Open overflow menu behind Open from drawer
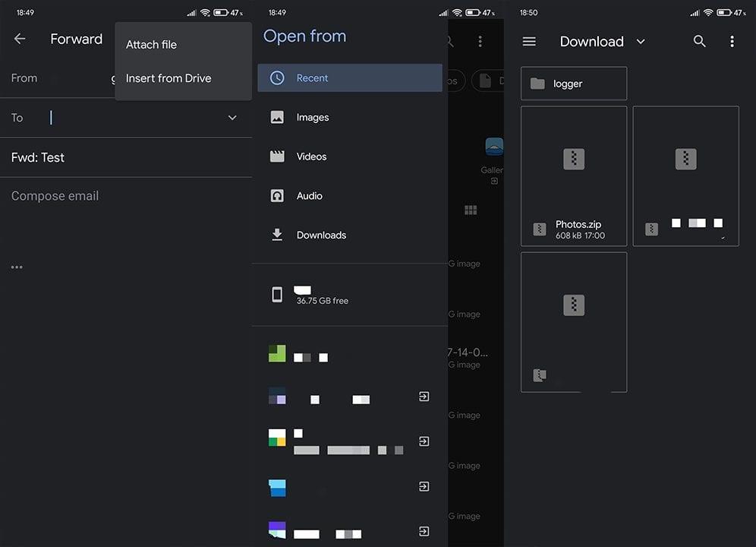The image size is (756, 547). [x=480, y=42]
